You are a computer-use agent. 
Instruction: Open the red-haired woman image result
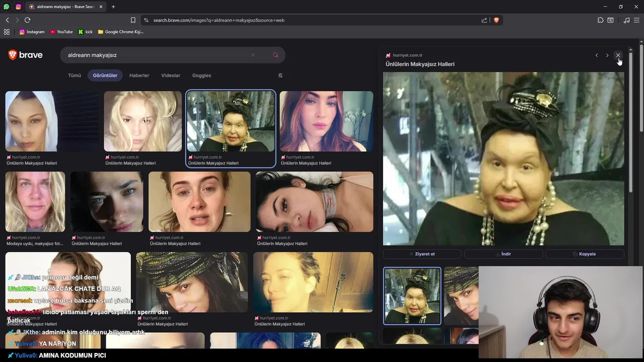(327, 121)
